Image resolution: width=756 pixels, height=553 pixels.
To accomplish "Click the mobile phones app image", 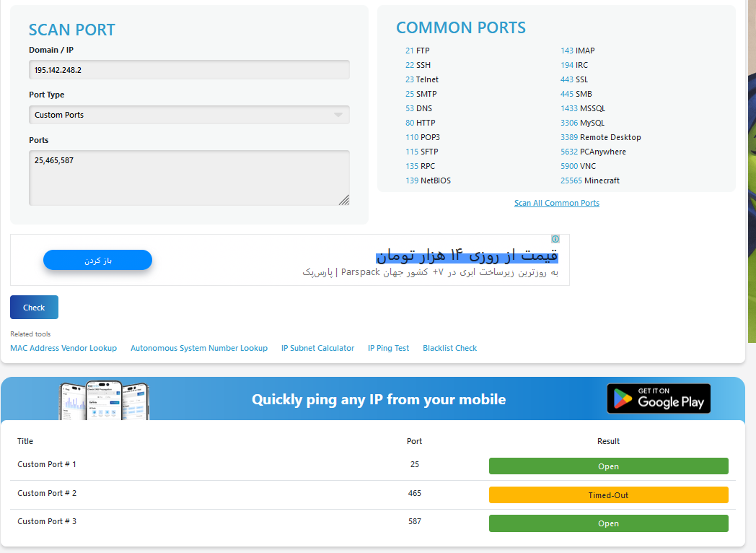I will (104, 400).
